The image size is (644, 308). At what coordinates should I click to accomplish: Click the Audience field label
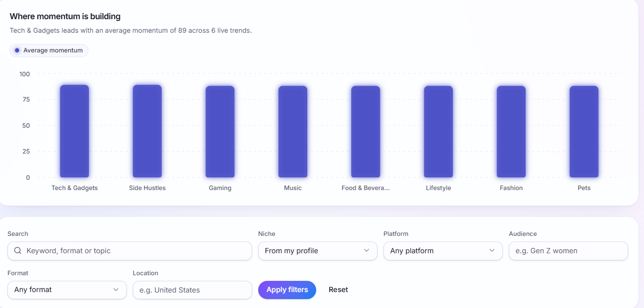coord(523,234)
